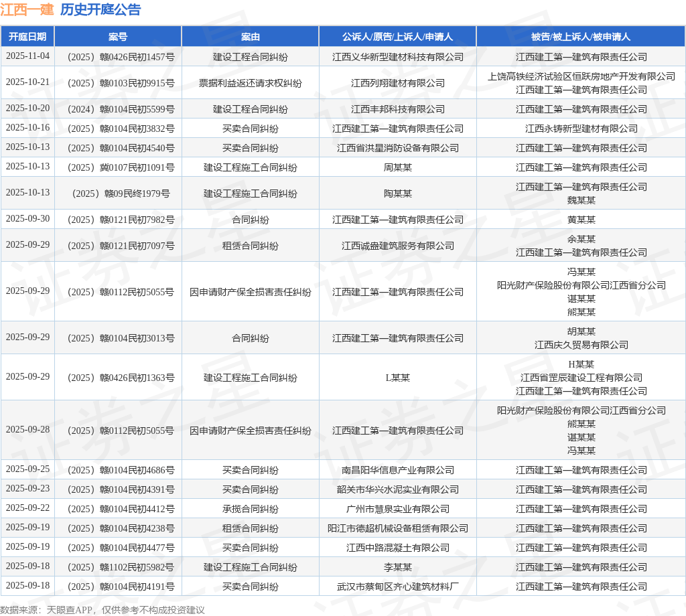Screen dimensions: 686x616
Task: Click plaintiff 江西丰邦科技有限公司
Action: (398, 109)
